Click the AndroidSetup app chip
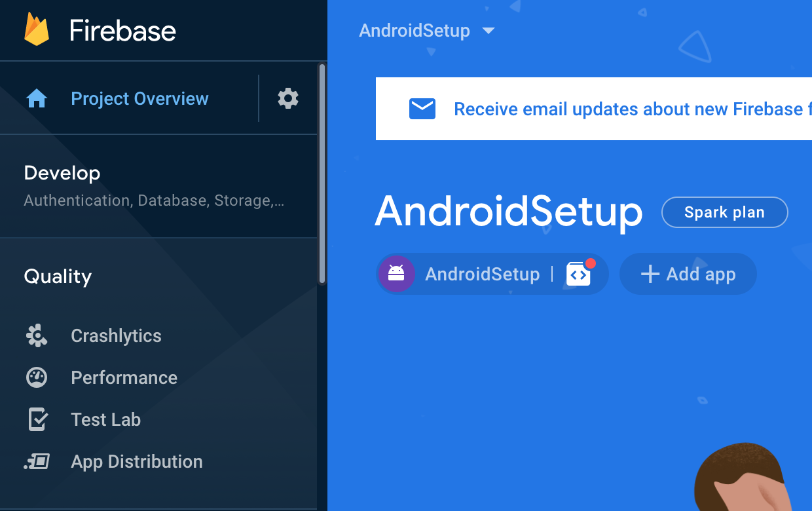This screenshot has width=812, height=511. (x=483, y=274)
